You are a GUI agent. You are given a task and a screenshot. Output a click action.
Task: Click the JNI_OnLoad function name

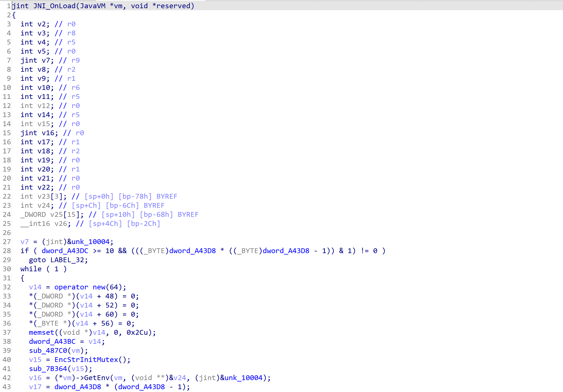(54, 6)
